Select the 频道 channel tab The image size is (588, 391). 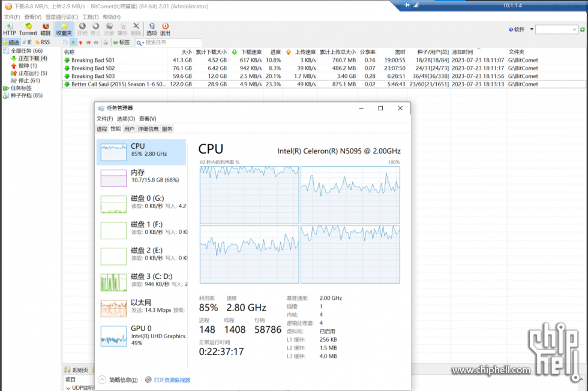pyautogui.click(x=11, y=43)
